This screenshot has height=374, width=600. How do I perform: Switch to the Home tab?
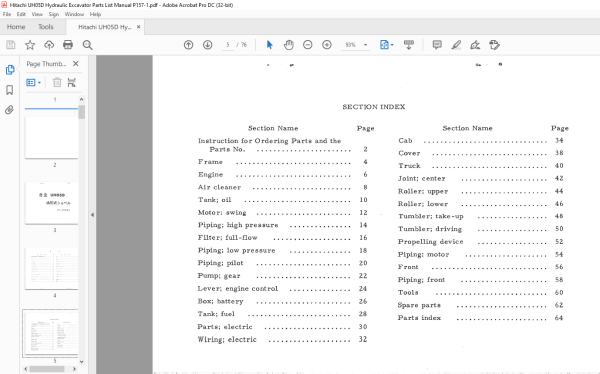point(16,27)
